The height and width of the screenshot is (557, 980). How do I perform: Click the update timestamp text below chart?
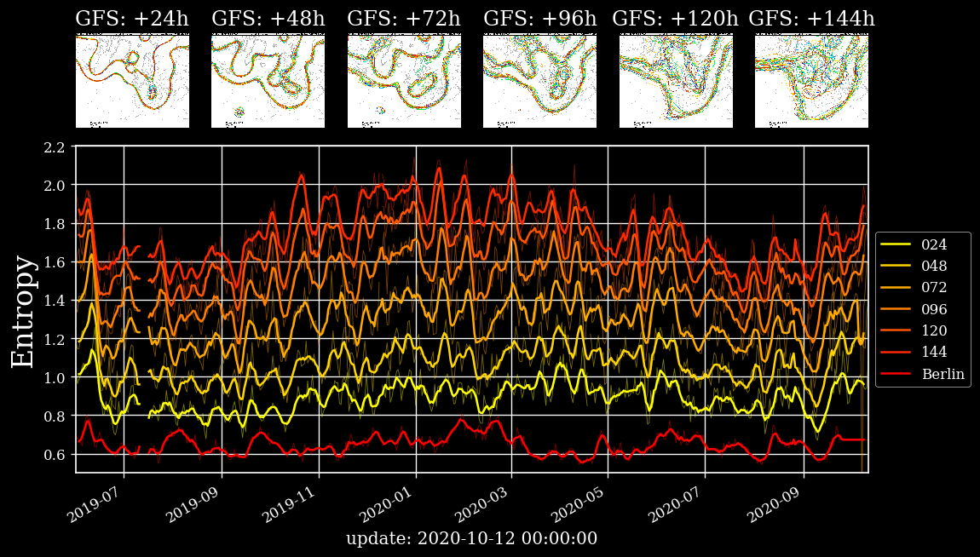coord(471,539)
